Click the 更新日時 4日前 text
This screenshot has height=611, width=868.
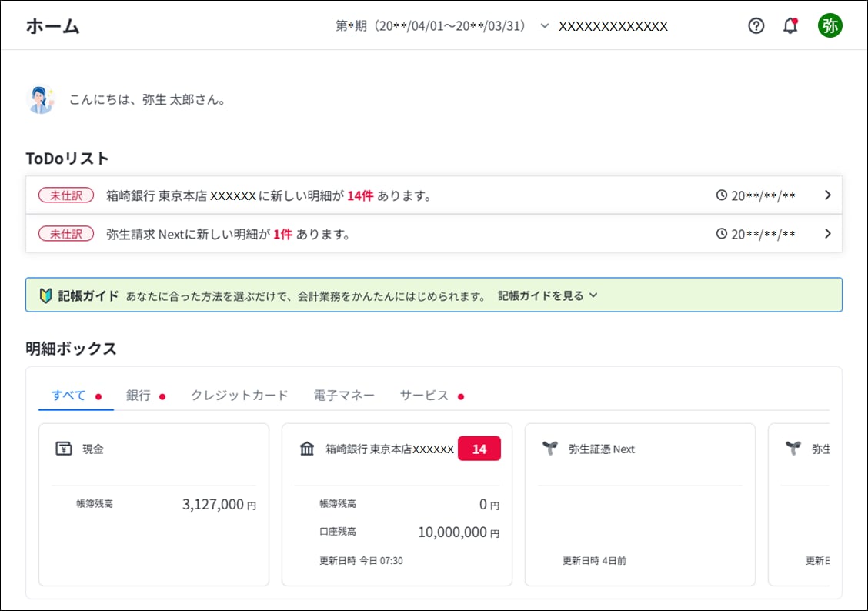click(594, 561)
